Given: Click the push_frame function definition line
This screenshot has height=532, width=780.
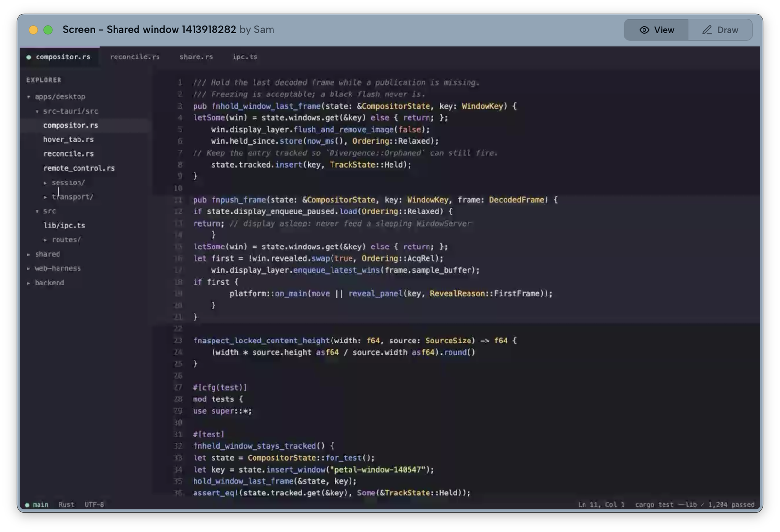Looking at the screenshot, I should click(375, 200).
